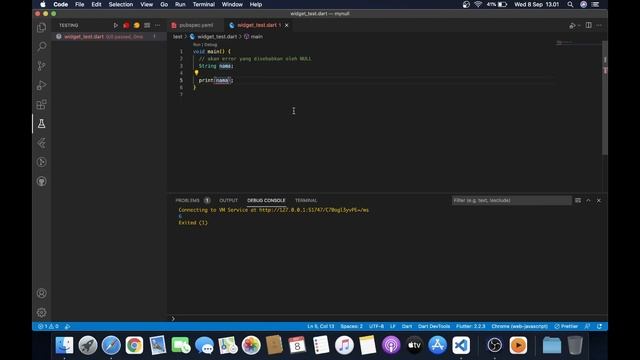Open Testing panel more actions menu
Screen dimensions: 640x360
click(x=158, y=25)
